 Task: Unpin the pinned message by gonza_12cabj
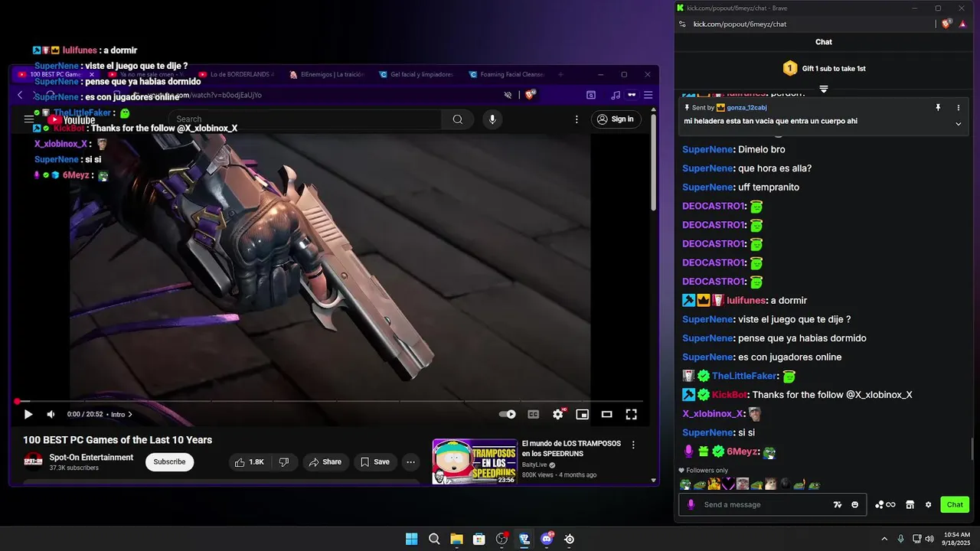click(938, 108)
